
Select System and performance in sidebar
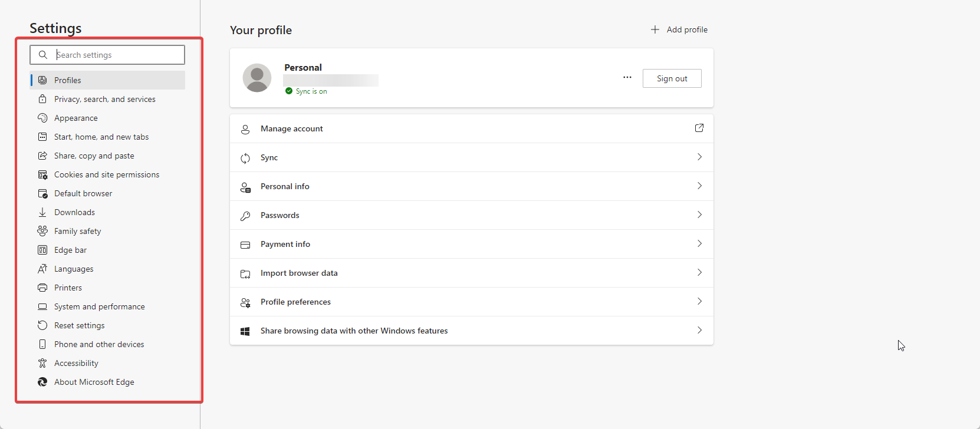pos(107,306)
